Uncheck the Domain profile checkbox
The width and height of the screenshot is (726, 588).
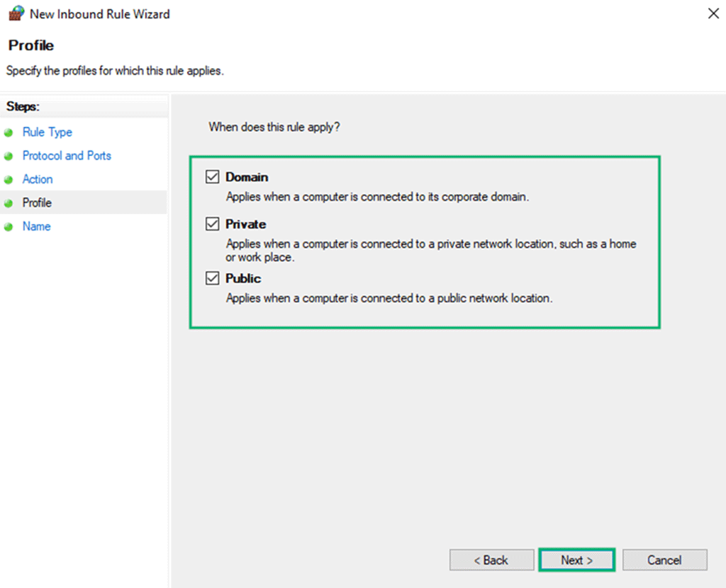tap(211, 177)
